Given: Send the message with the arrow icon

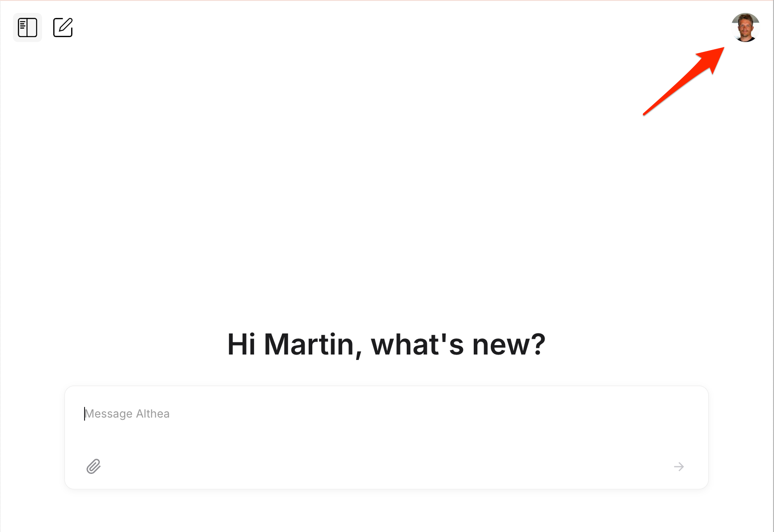Looking at the screenshot, I should click(x=679, y=467).
